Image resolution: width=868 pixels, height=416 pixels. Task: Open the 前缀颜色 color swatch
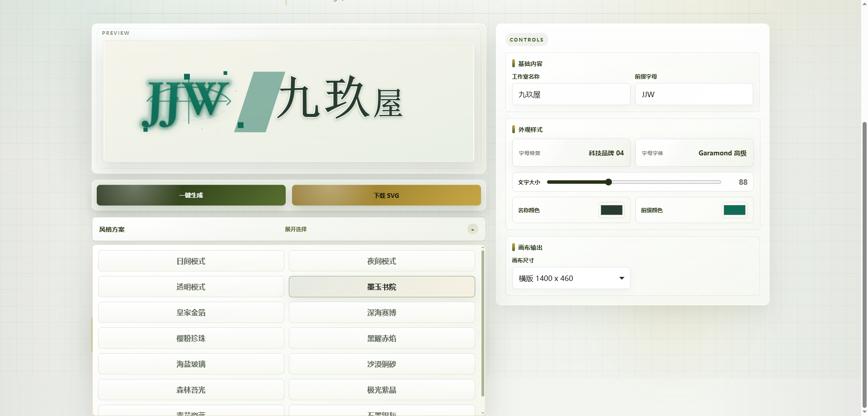[x=735, y=210]
